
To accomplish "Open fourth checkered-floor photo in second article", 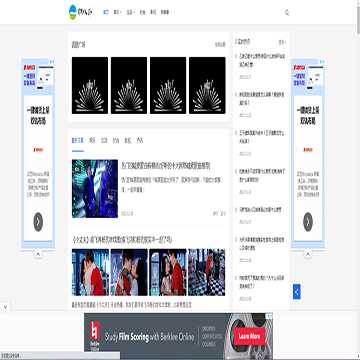I will click(x=207, y=272).
